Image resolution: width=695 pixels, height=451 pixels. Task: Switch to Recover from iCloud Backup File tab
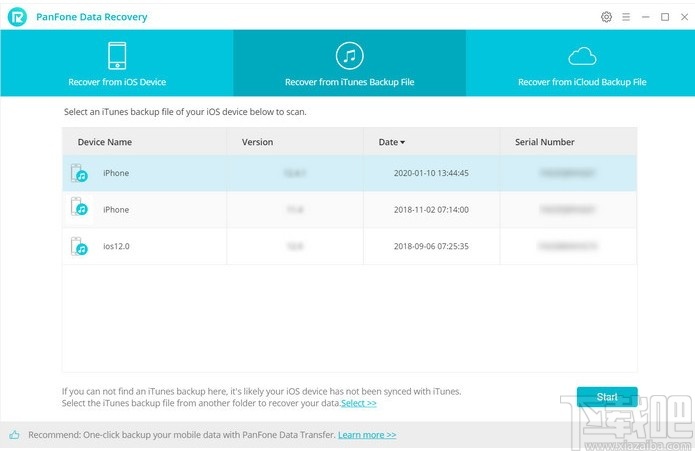[x=582, y=63]
